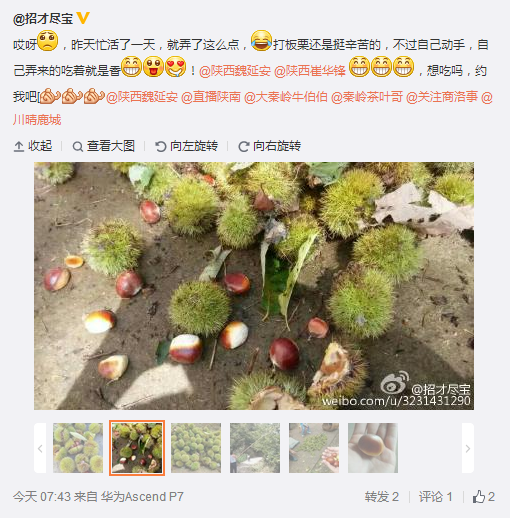The width and height of the screenshot is (510, 520).
Task: Show previous thumbnails with left chevron
Action: coord(40,448)
